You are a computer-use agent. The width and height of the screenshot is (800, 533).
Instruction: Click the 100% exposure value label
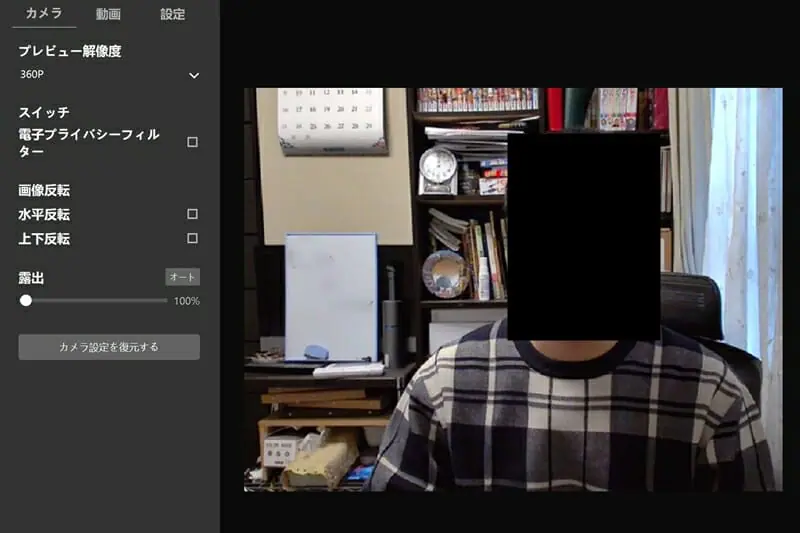(x=187, y=301)
